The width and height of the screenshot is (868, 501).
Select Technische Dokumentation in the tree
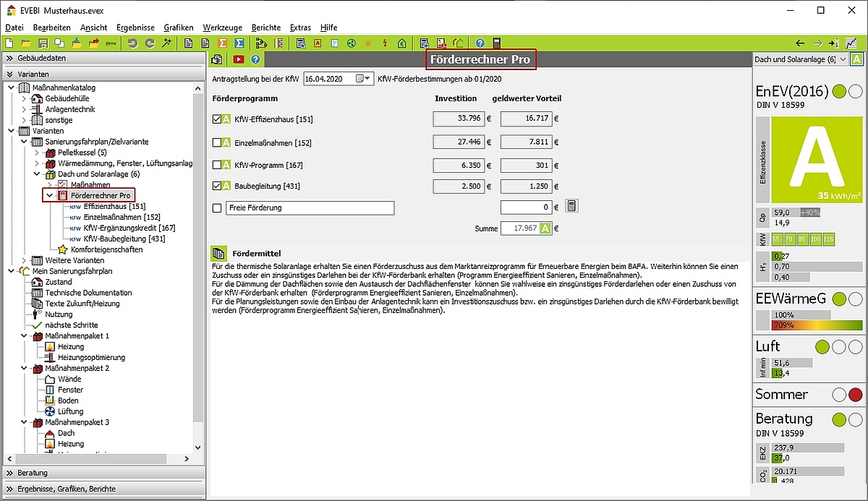pyautogui.click(x=88, y=293)
